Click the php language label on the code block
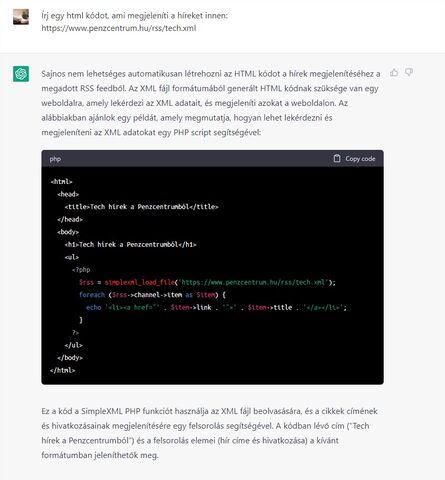Image resolution: width=445 pixels, height=480 pixels. [x=55, y=159]
